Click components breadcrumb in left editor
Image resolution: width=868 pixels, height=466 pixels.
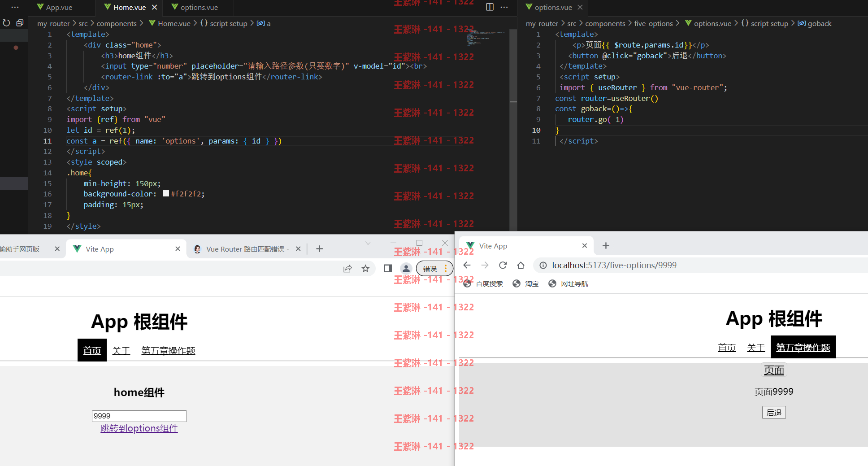click(x=117, y=23)
